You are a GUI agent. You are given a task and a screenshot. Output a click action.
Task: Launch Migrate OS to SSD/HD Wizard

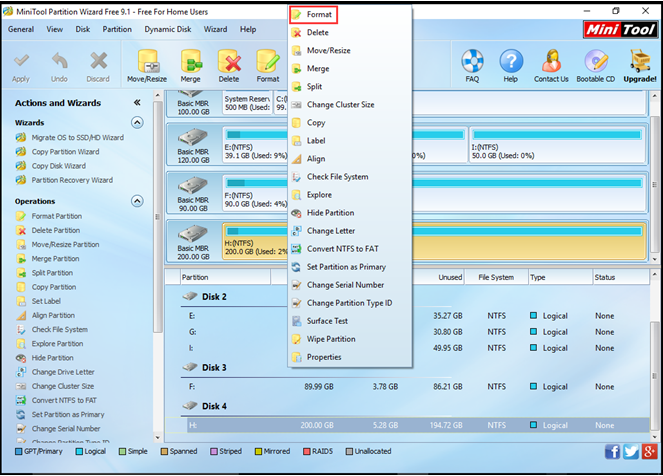point(70,137)
